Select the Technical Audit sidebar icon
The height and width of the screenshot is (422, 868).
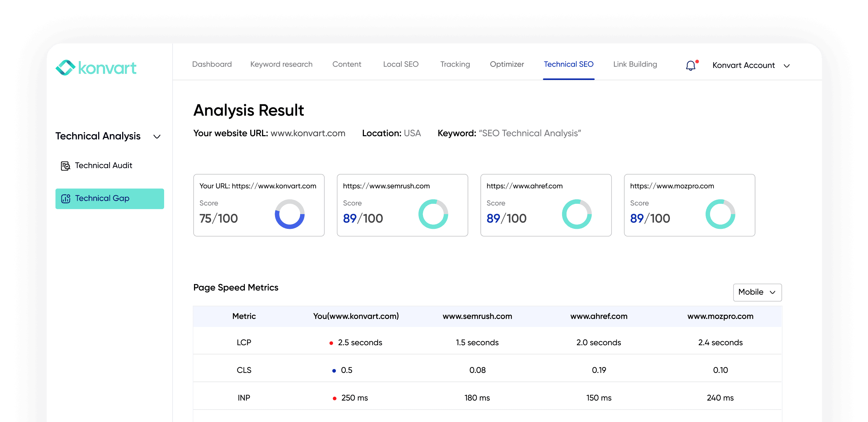pyautogui.click(x=65, y=165)
